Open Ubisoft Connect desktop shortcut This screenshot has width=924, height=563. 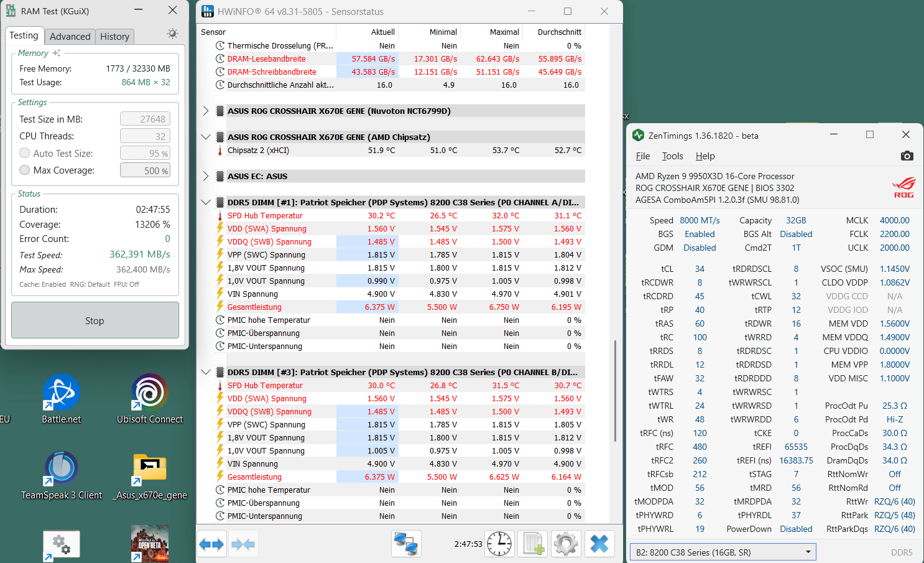tap(150, 399)
